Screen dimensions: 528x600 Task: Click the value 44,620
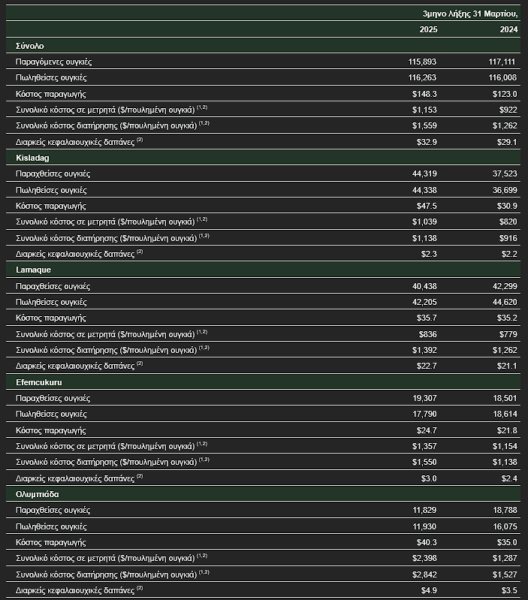505,302
